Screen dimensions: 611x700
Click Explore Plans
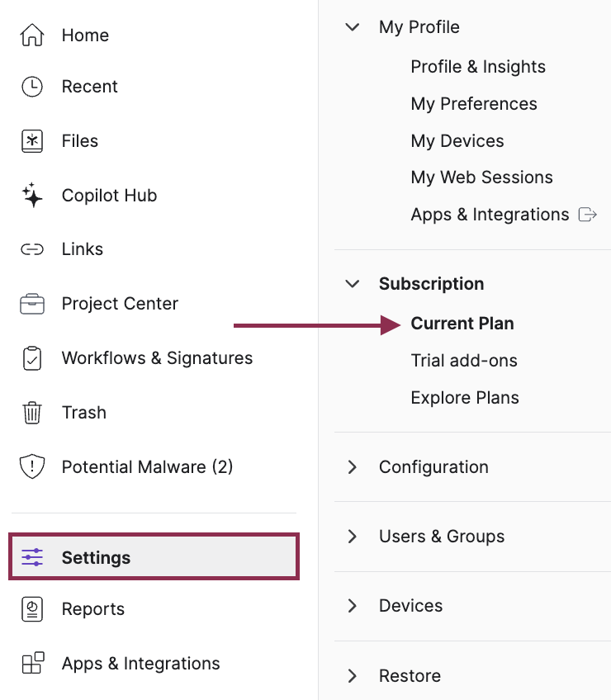click(x=465, y=397)
